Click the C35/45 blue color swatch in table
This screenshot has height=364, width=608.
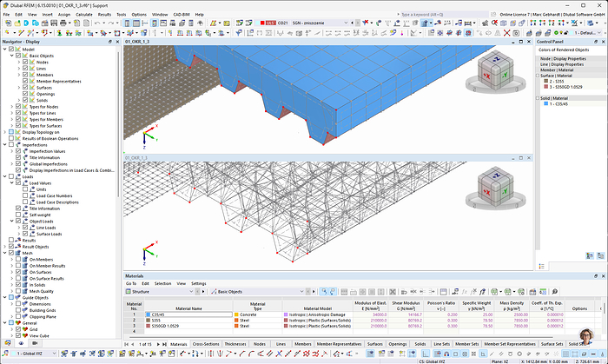coord(149,314)
